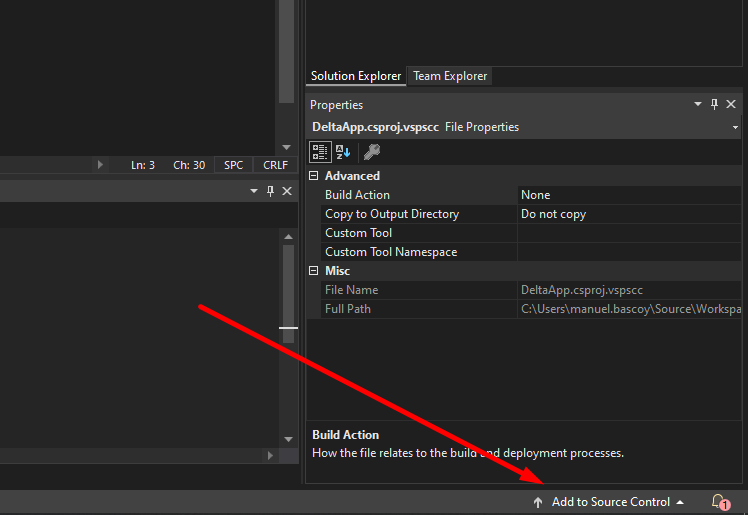This screenshot has width=748, height=515.
Task: Open the DeltaApp.csproj.vspscc object selector dropdown
Action: [x=741, y=128]
